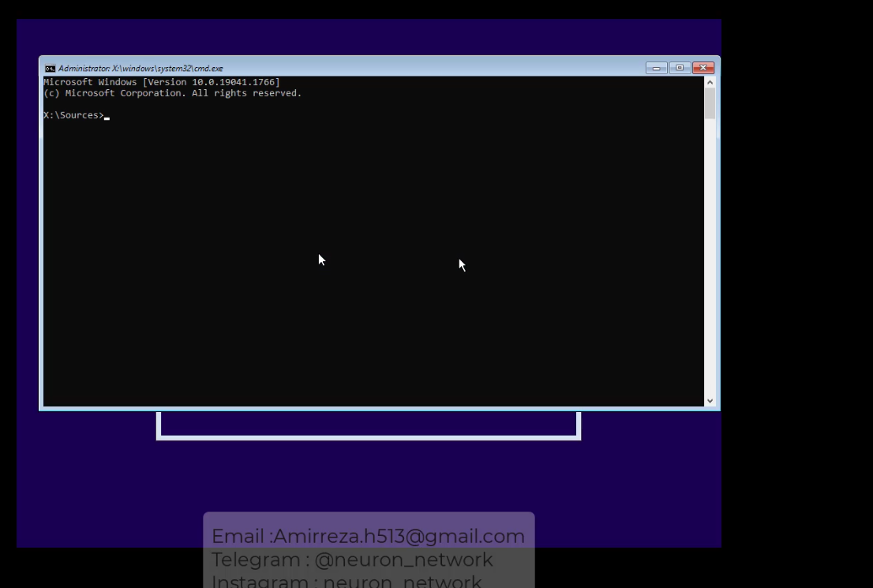Screen dimensions: 873x588
Task: Minimize the Administrator cmd.exe window
Action: tap(657, 68)
